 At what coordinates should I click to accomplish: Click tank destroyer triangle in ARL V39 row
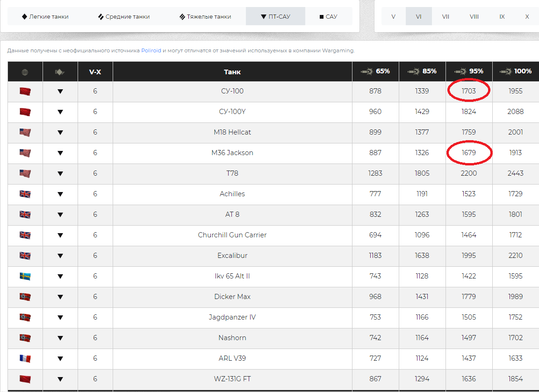coord(60,359)
